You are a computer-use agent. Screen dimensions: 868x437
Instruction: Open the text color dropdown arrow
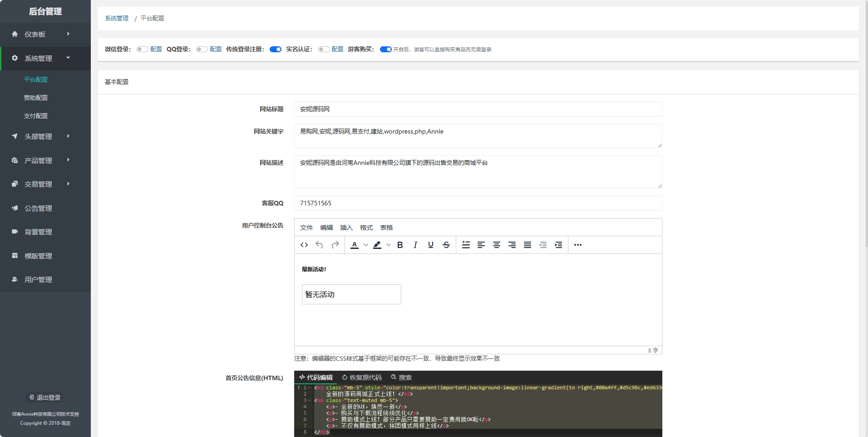click(366, 245)
